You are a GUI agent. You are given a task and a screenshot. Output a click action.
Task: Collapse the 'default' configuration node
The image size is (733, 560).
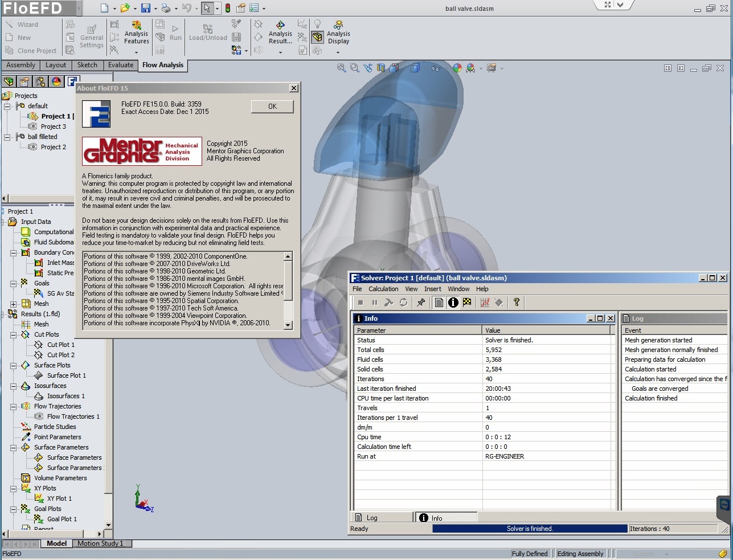[7, 106]
